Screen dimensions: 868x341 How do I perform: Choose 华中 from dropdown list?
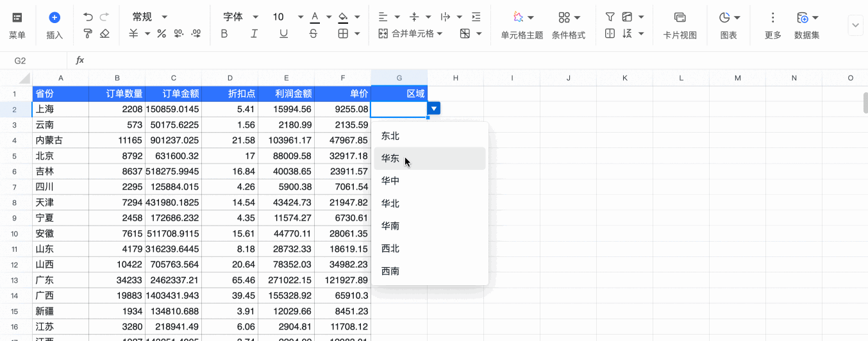pos(430,181)
